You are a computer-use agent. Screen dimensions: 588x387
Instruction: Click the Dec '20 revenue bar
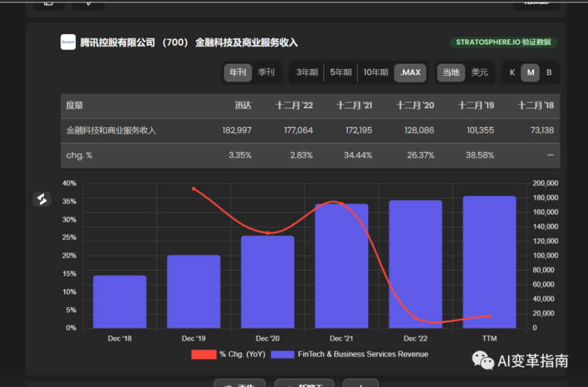pos(268,282)
